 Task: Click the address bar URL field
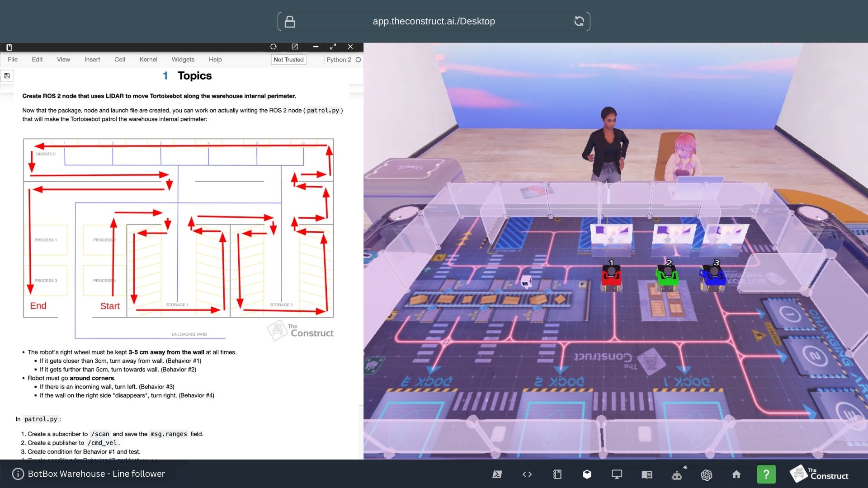coord(434,21)
